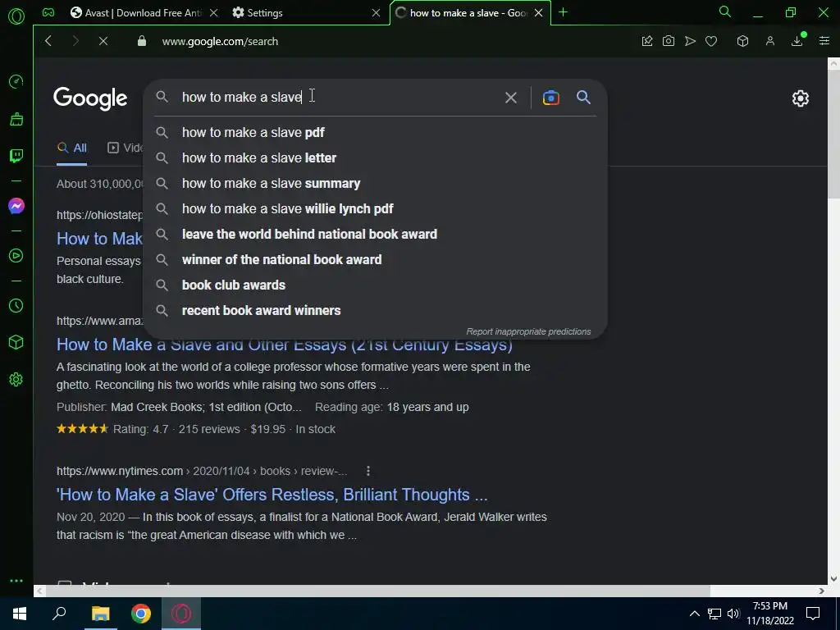
Task: Open Messenger panel in sidebar
Action: point(16,206)
